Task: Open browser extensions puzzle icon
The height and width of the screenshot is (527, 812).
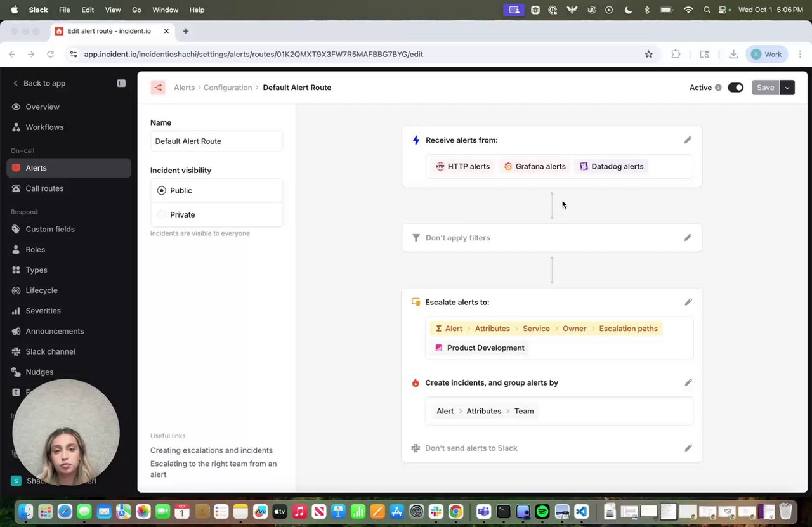Action: click(x=676, y=55)
